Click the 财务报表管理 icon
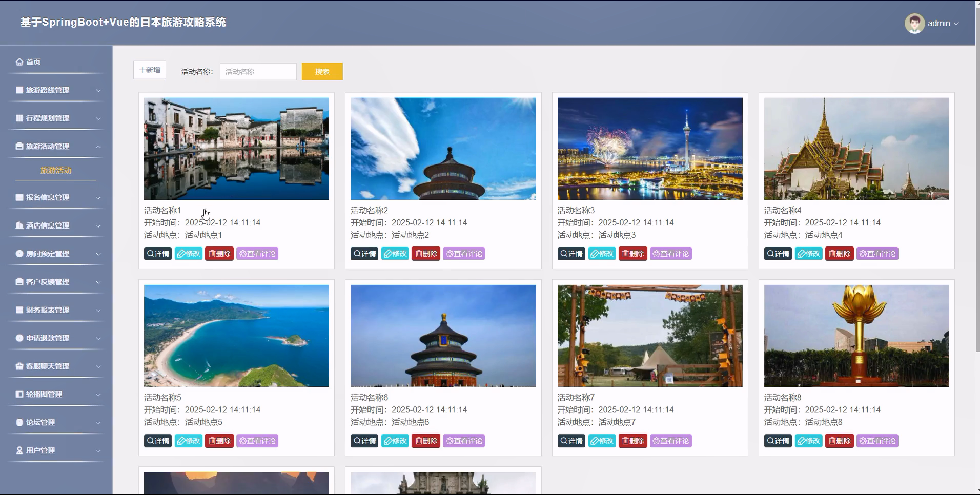The height and width of the screenshot is (495, 980). (x=19, y=310)
